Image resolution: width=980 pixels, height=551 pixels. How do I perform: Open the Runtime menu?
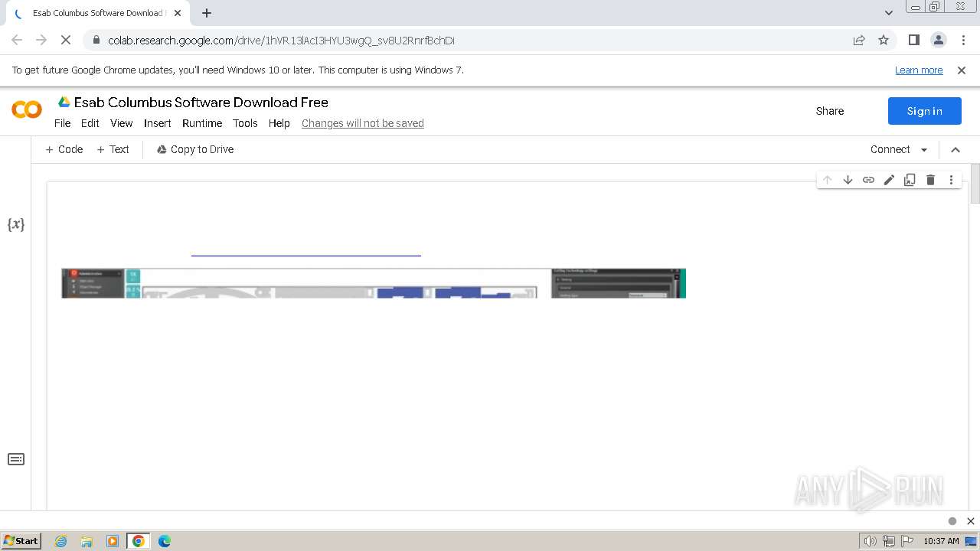(x=202, y=123)
